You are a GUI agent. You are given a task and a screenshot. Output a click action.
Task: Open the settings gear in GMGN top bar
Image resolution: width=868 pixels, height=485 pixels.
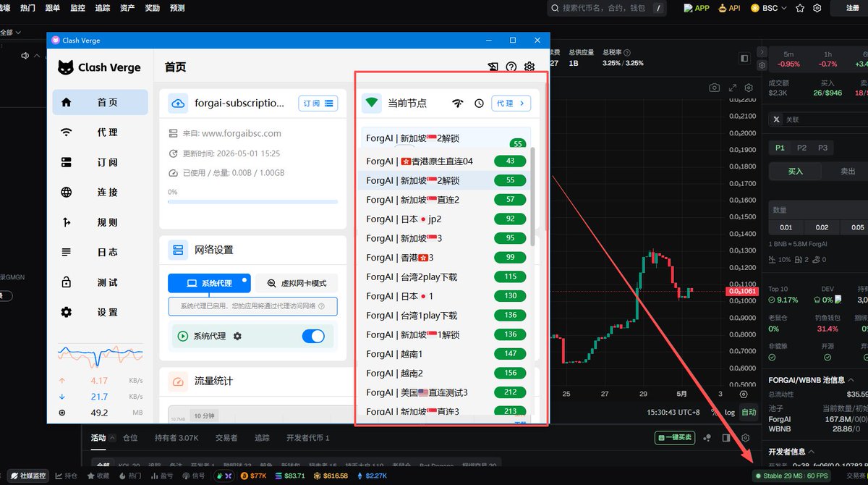pos(817,8)
